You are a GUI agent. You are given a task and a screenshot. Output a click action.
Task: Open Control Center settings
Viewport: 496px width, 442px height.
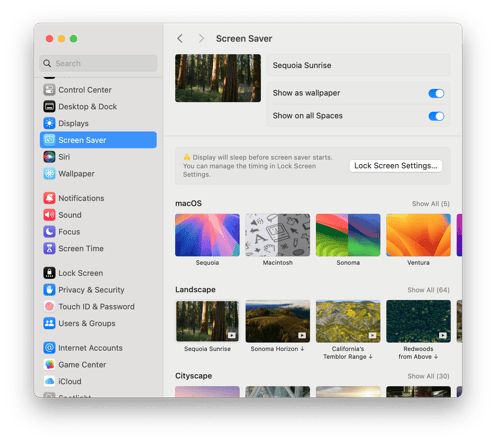click(98, 90)
